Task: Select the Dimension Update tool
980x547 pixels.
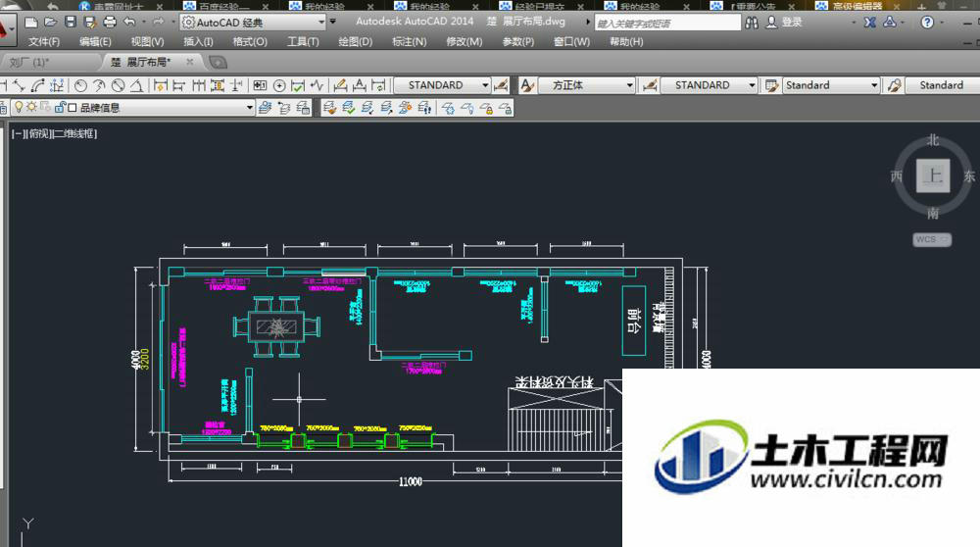Action: (x=378, y=85)
